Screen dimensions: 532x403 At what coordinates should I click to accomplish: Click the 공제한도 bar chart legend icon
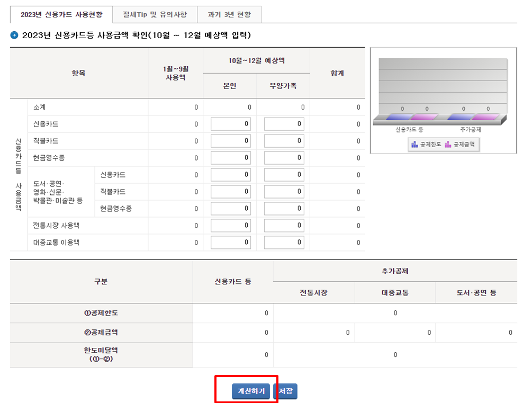(414, 144)
